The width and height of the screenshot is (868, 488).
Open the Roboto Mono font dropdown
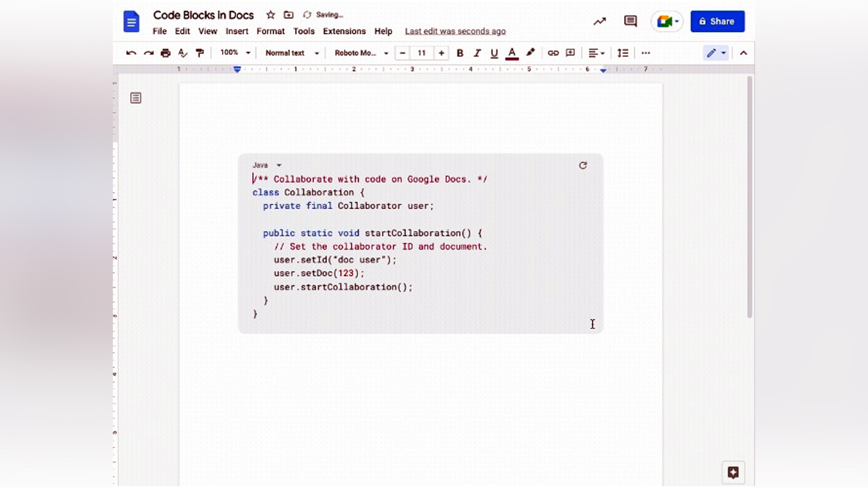coord(361,53)
